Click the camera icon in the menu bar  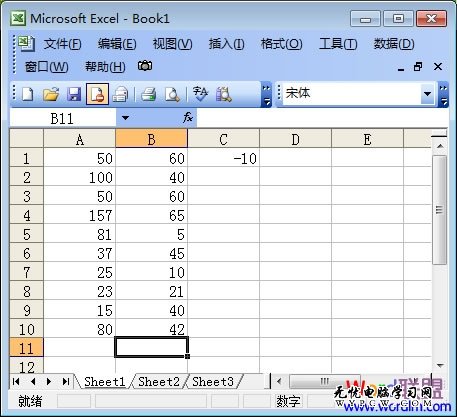pyautogui.click(x=145, y=66)
